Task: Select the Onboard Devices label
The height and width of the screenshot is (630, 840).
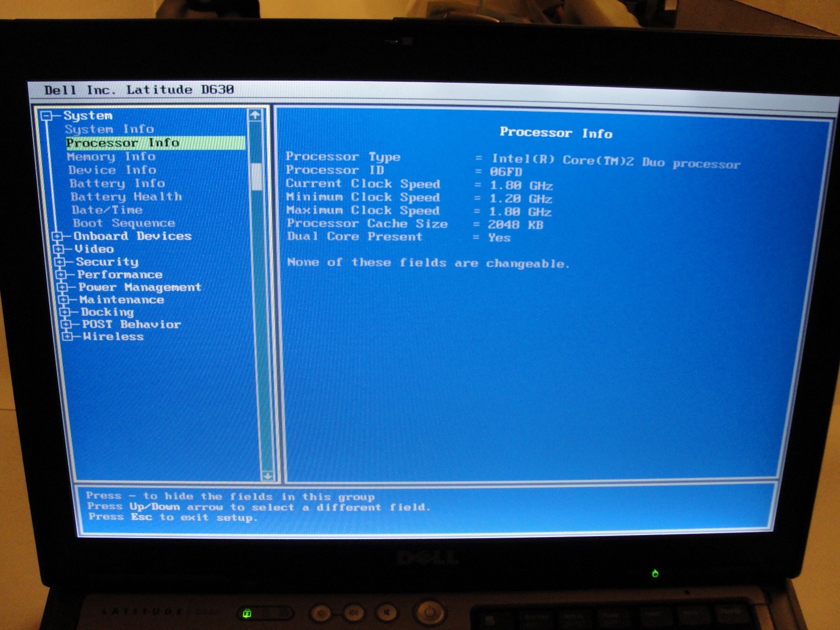Action: [132, 236]
